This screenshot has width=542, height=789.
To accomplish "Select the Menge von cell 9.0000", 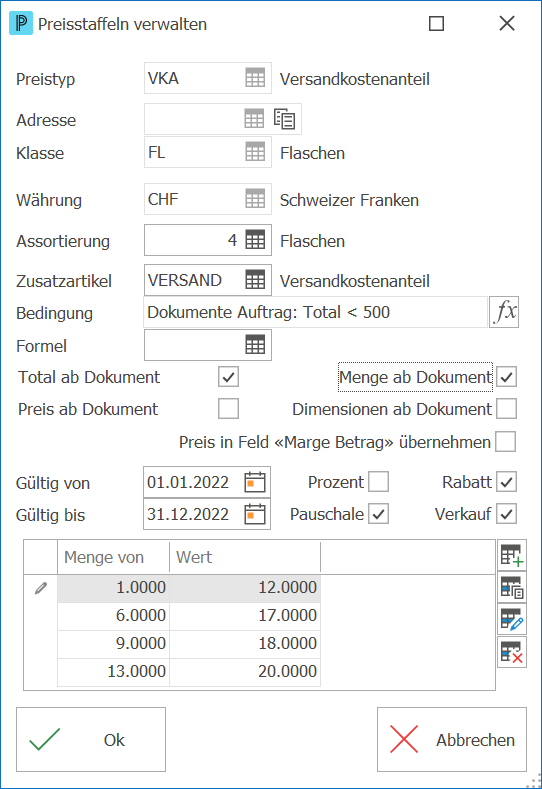I will pos(114,644).
